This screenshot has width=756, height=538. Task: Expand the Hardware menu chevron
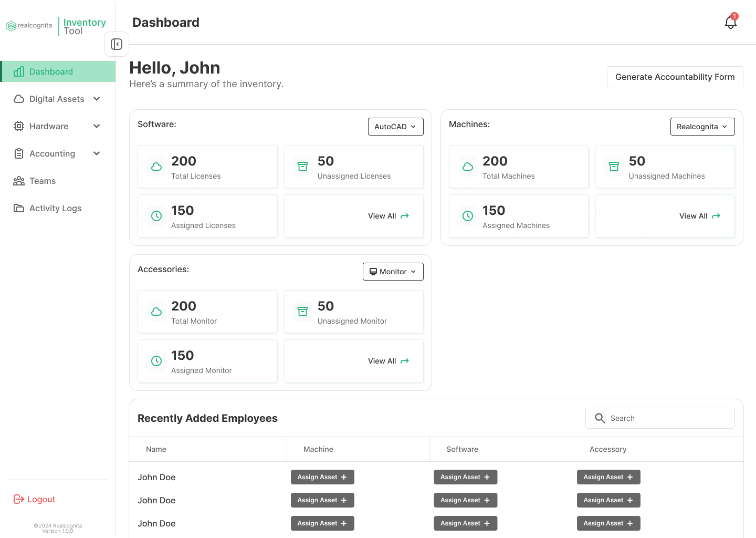click(97, 126)
